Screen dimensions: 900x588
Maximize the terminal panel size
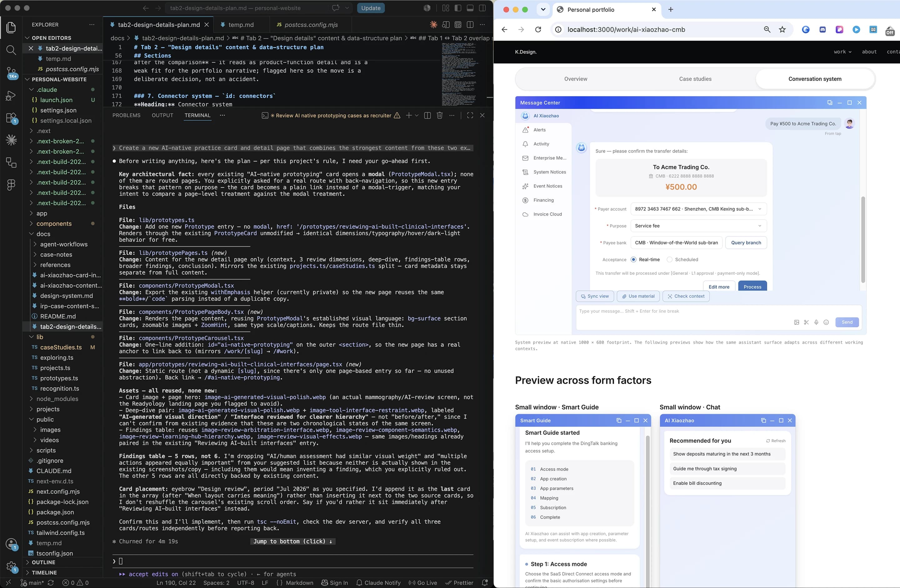pyautogui.click(x=470, y=115)
